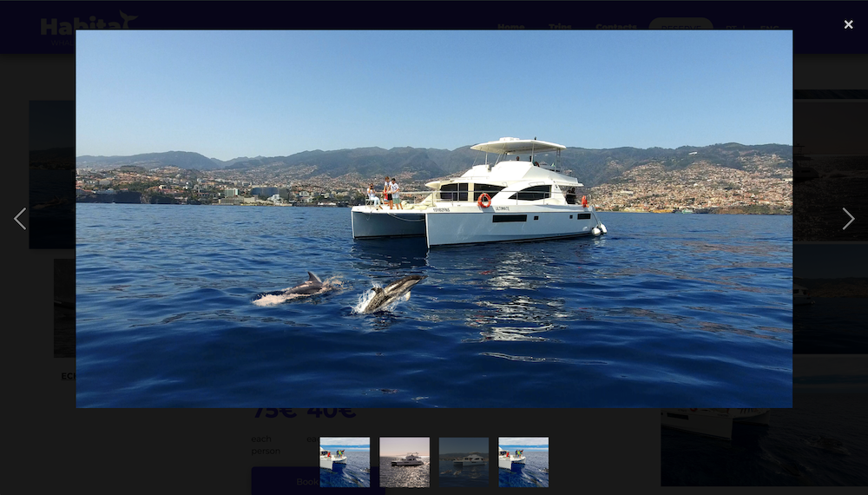Switch site language to PT
The width and height of the screenshot is (868, 495).
[x=731, y=27]
